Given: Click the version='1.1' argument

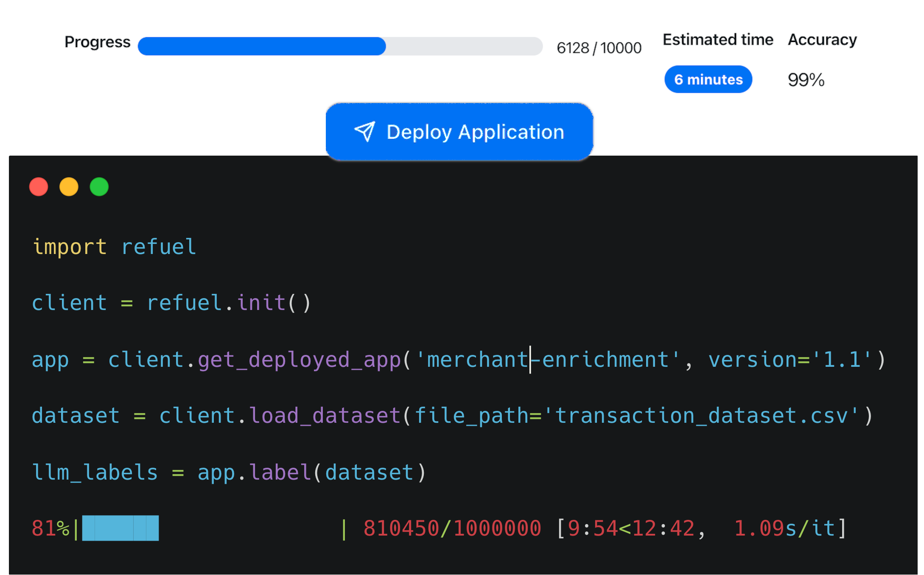Looking at the screenshot, I should (790, 360).
